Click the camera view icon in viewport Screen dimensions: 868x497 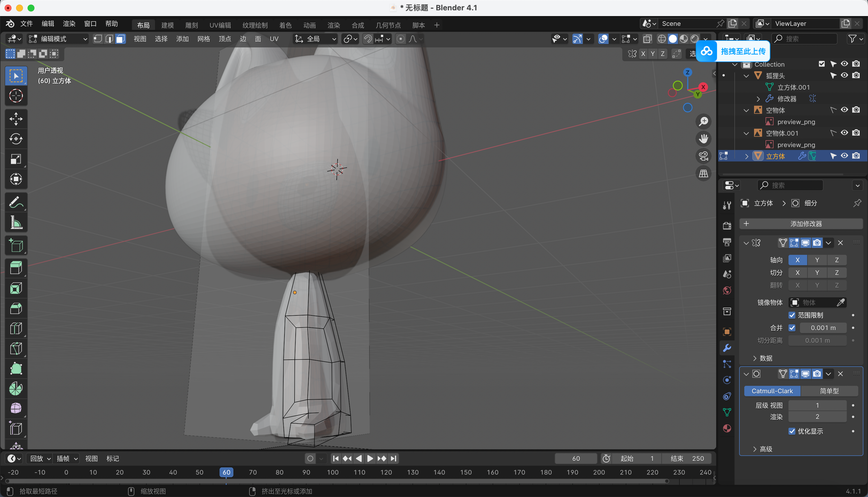703,156
